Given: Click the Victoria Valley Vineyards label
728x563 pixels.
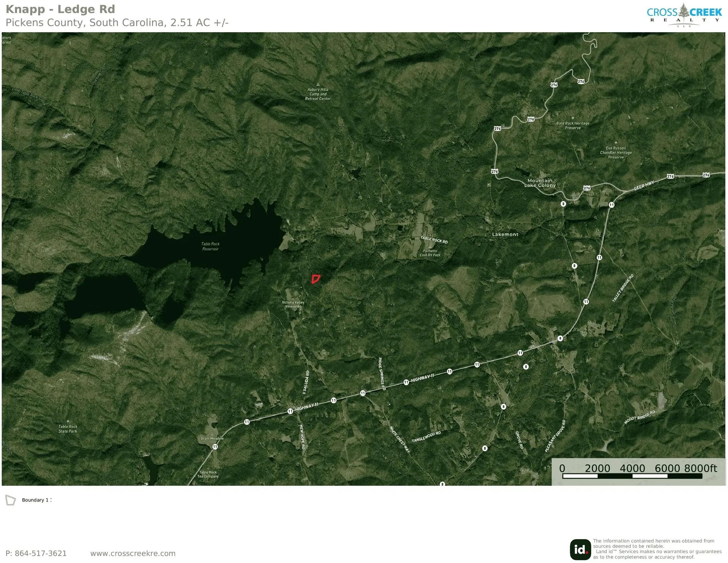Looking at the screenshot, I should click(x=293, y=304).
